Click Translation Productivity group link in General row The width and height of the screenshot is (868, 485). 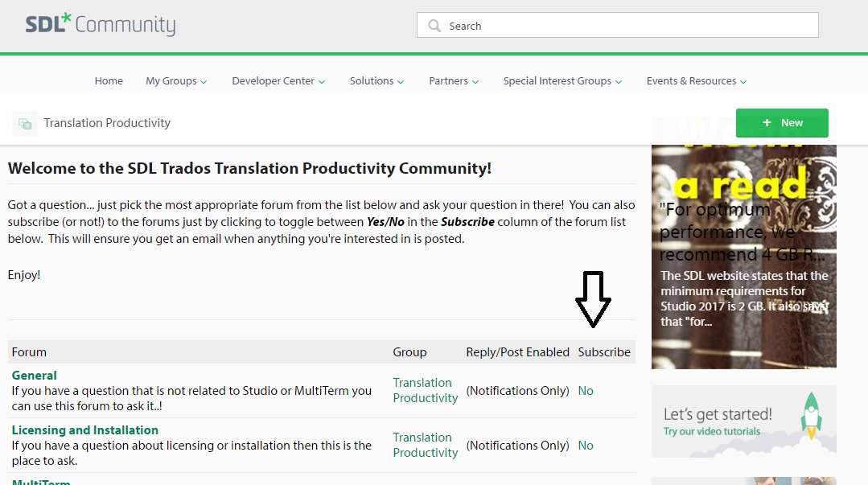(x=425, y=390)
